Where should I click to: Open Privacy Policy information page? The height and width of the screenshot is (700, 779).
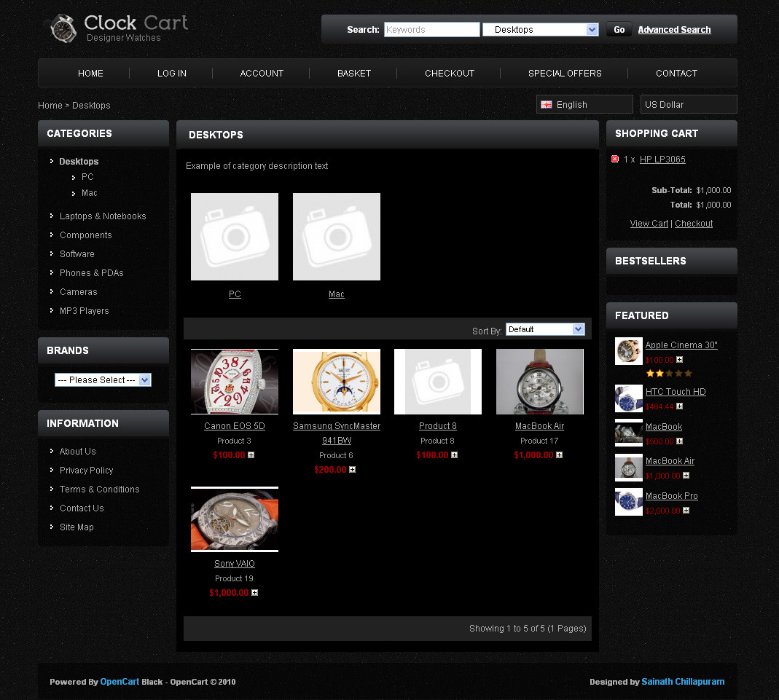click(x=87, y=470)
